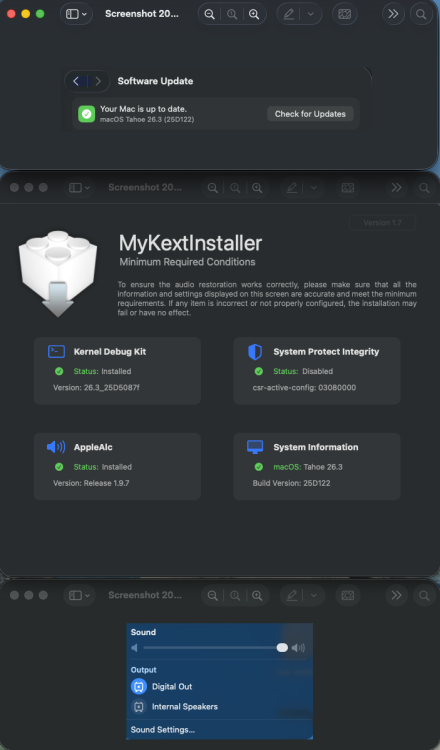Screen dimensions: 440x750
Task: Click the image enhance icon in top window
Action: (344, 14)
